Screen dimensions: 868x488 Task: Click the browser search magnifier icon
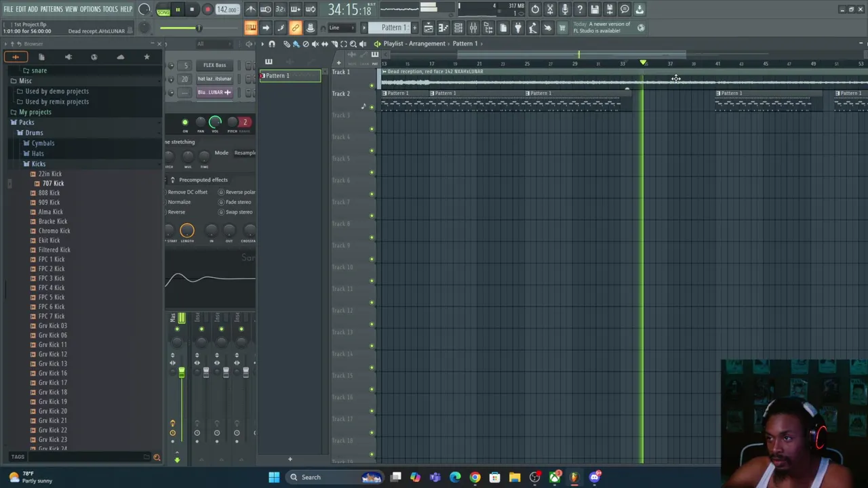click(x=157, y=457)
